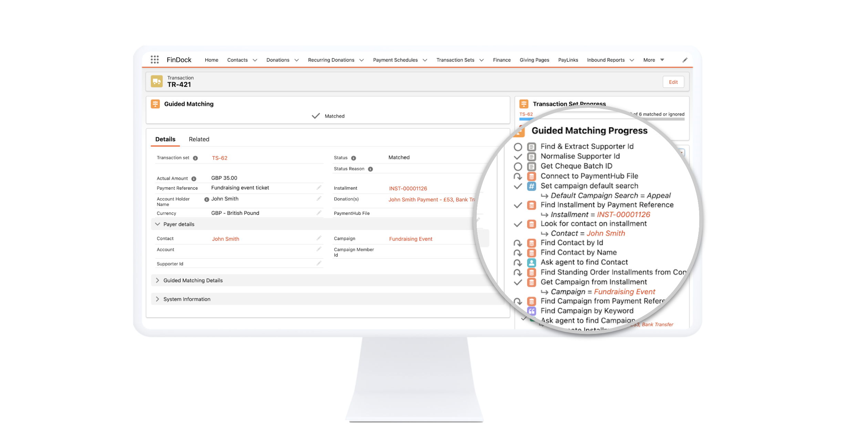Open the More navigation dropdown

pyautogui.click(x=653, y=60)
